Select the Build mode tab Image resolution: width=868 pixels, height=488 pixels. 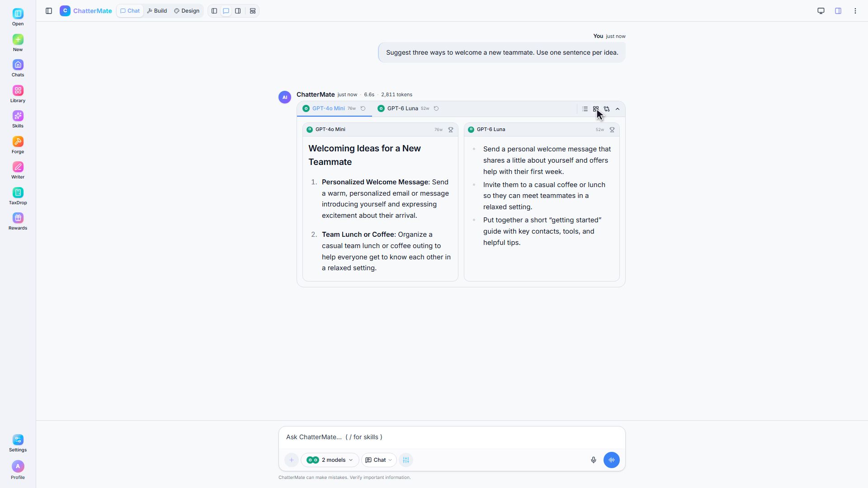click(157, 11)
